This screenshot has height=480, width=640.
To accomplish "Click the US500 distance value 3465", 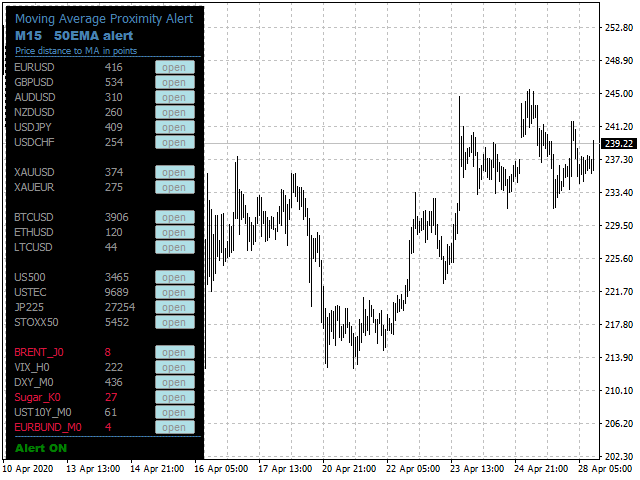I will pyautogui.click(x=117, y=277).
